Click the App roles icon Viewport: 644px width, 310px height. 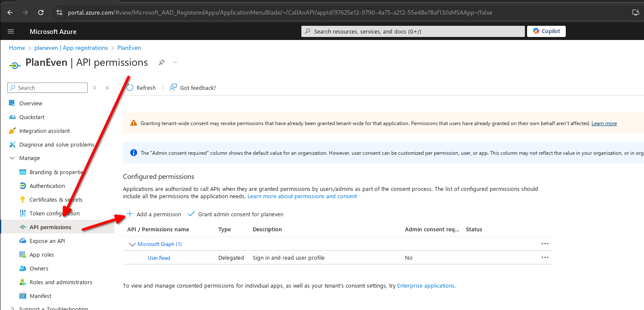pyautogui.click(x=23, y=255)
